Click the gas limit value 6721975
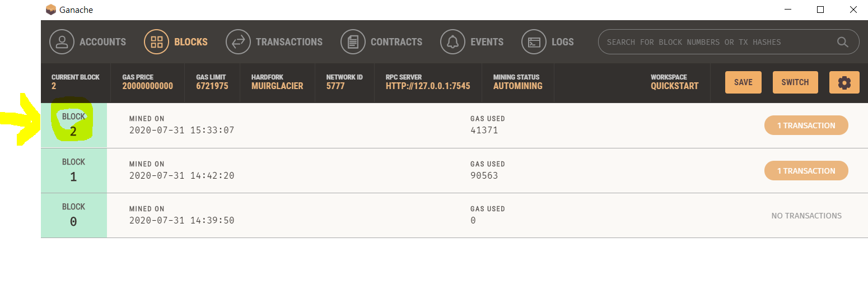This screenshot has width=868, height=284. pyautogui.click(x=212, y=86)
